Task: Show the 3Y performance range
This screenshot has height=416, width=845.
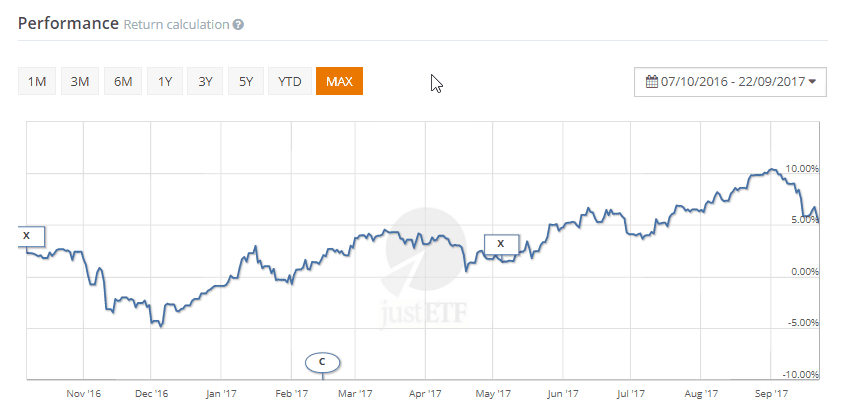Action: click(206, 81)
